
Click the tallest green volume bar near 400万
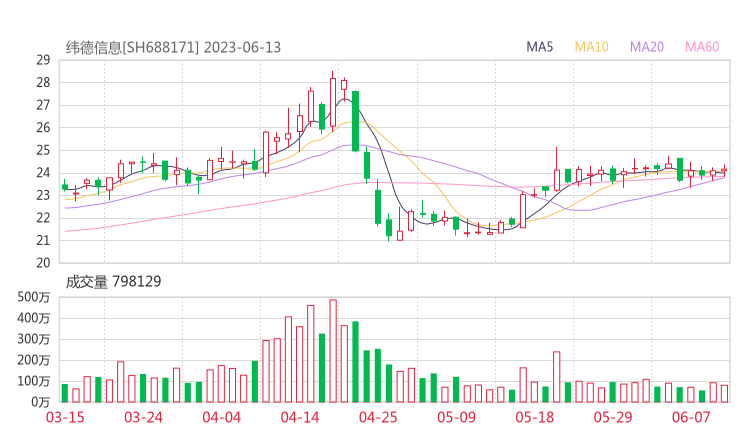pos(355,362)
